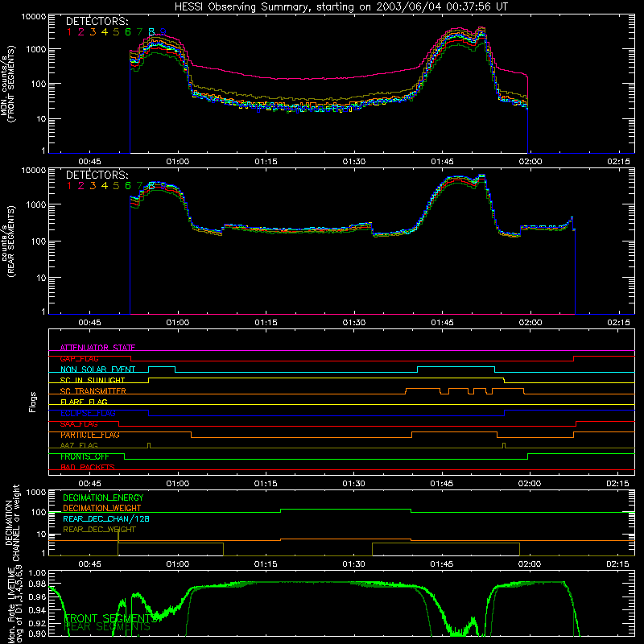Click the MON. counts/s (FRONT SEGMENTS) axis title
This screenshot has width=644, height=644.
pos(7,85)
